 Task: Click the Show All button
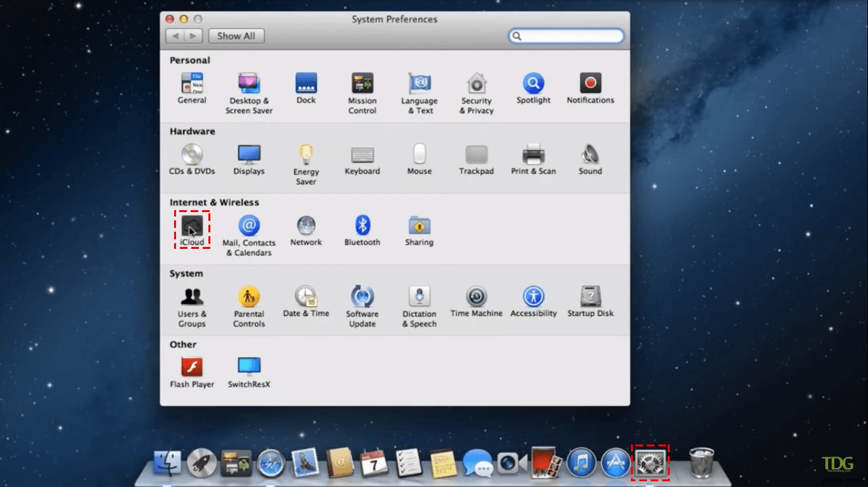coord(236,36)
